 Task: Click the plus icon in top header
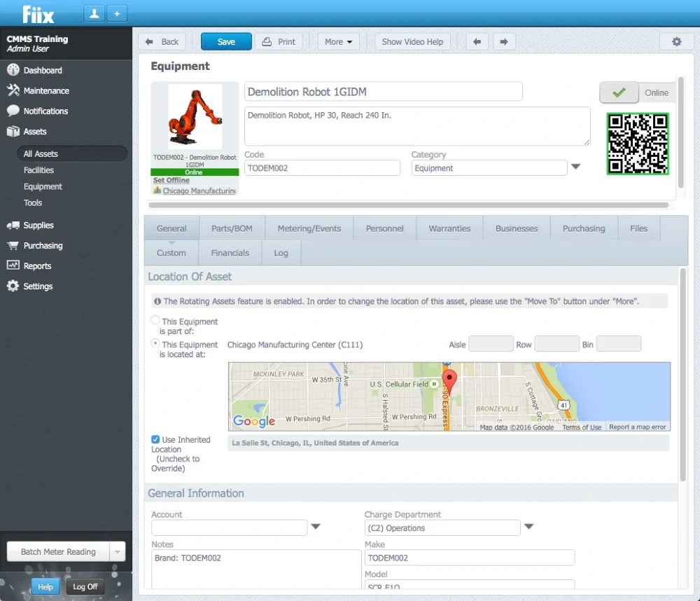click(x=117, y=13)
